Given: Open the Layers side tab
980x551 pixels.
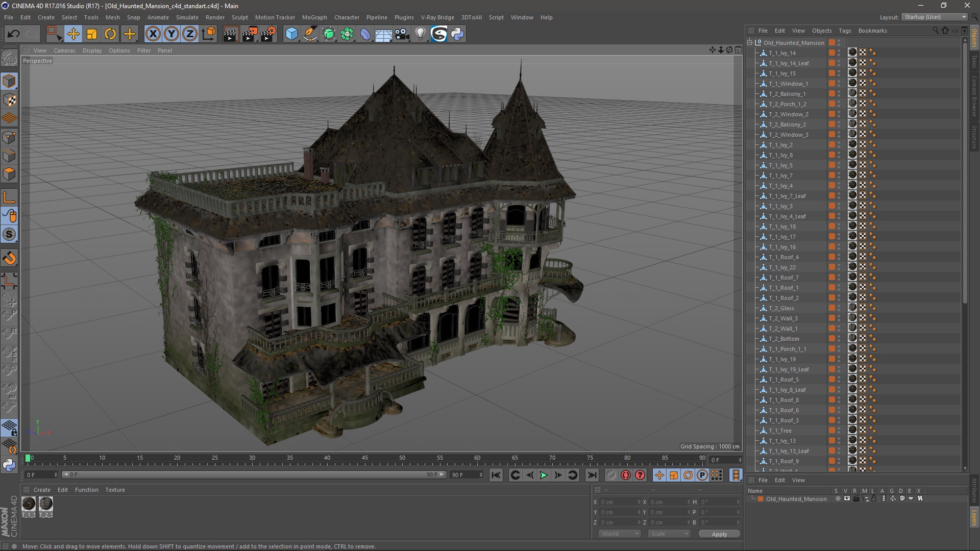Looking at the screenshot, I should coord(974,517).
